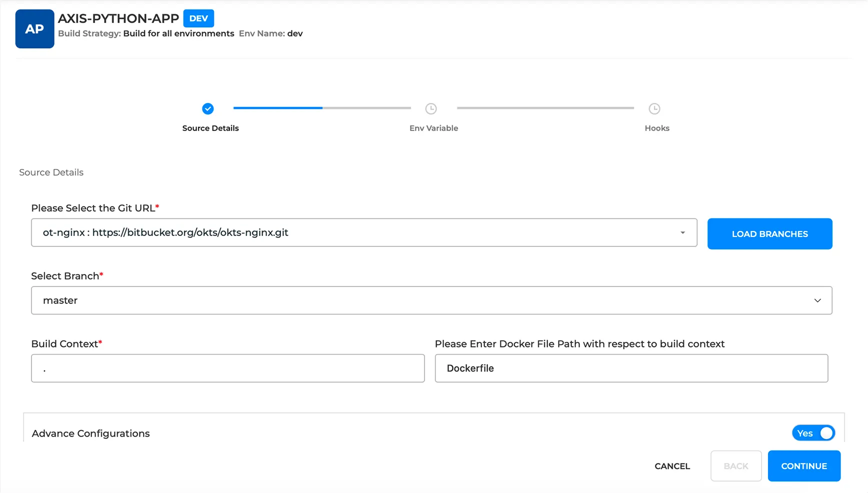Click the DEV environment badge
868x493 pixels.
coord(198,18)
